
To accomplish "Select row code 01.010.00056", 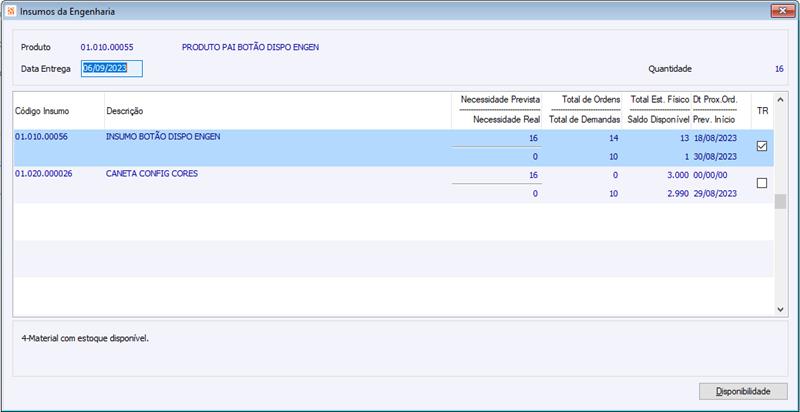I will pyautogui.click(x=41, y=137).
